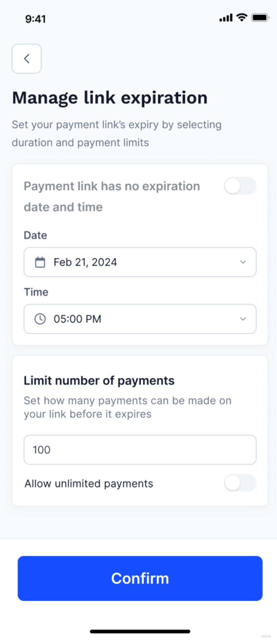Image resolution: width=277 pixels, height=644 pixels.
Task: Click the calendar icon in Date field
Action: click(x=40, y=262)
